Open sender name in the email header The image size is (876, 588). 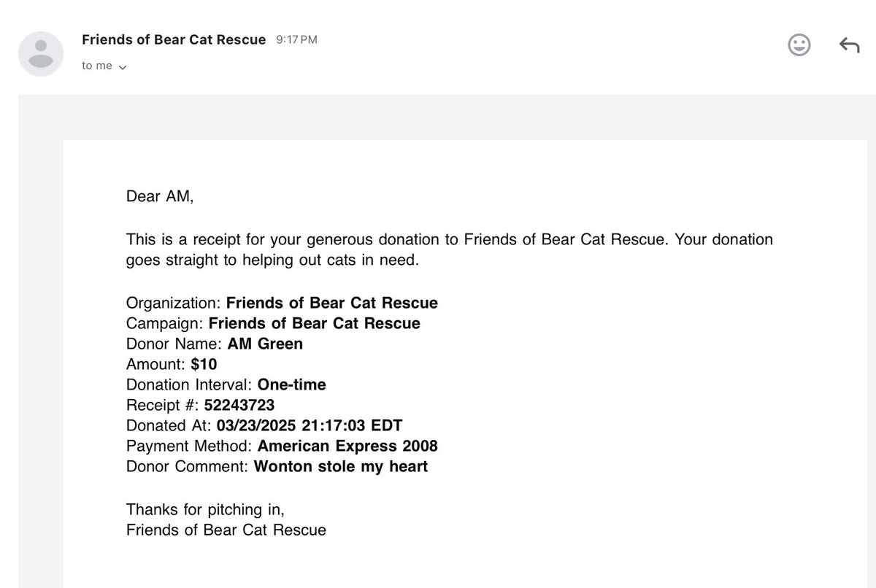pos(174,39)
